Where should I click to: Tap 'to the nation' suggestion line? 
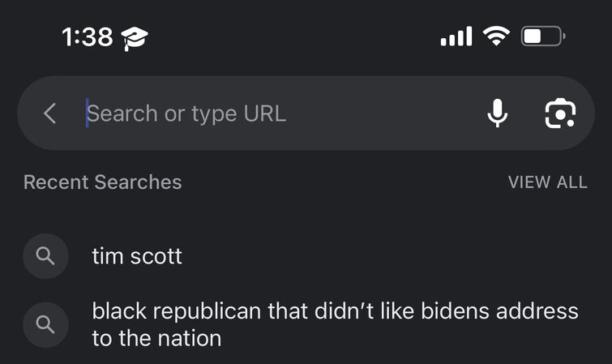(x=156, y=338)
